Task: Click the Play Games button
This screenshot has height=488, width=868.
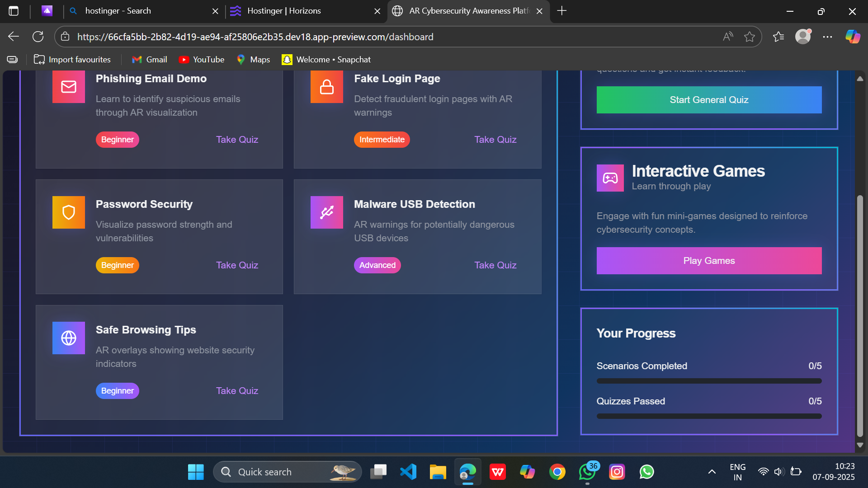Action: [709, 261]
